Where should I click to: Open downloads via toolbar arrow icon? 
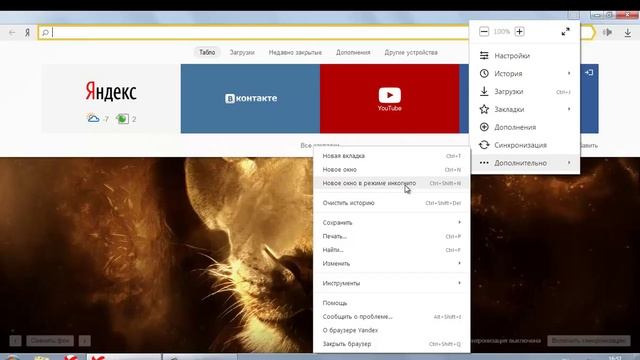click(628, 32)
